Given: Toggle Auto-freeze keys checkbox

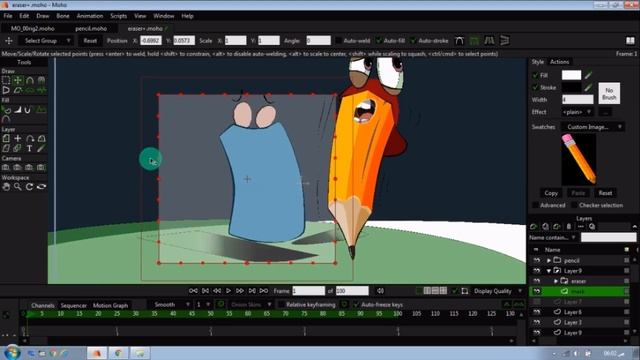Looking at the screenshot, I should (x=356, y=305).
